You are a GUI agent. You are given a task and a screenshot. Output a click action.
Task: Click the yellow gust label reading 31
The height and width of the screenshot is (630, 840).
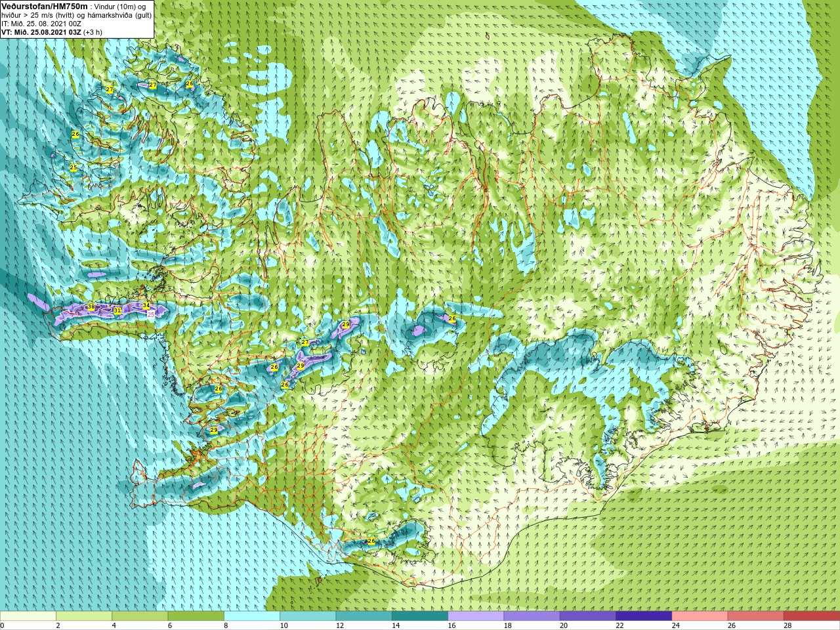click(117, 310)
